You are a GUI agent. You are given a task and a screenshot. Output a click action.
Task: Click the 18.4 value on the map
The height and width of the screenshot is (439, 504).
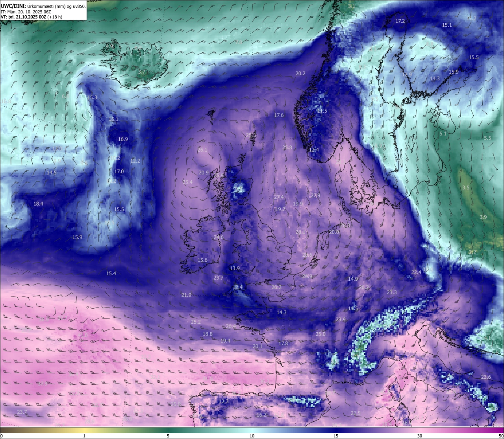(38, 204)
